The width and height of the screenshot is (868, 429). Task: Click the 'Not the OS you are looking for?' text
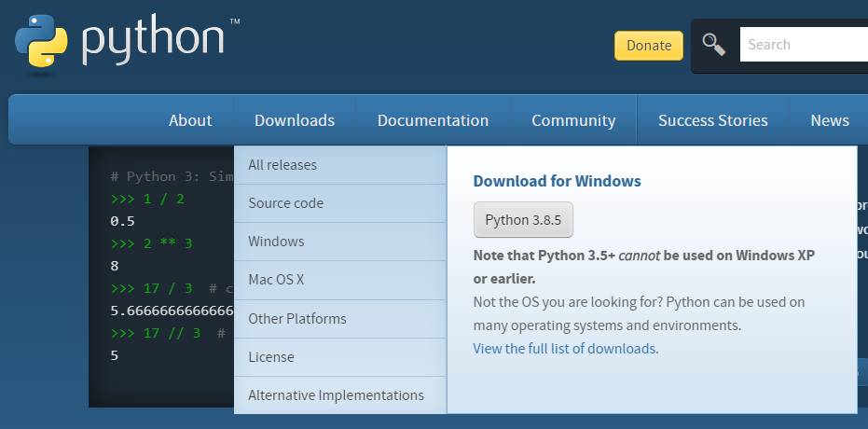568,301
